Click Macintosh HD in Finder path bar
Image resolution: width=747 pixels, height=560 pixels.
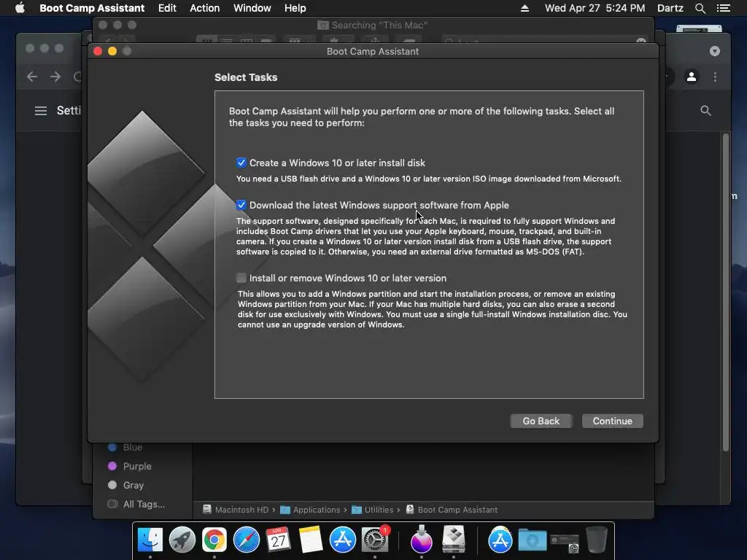[236, 510]
